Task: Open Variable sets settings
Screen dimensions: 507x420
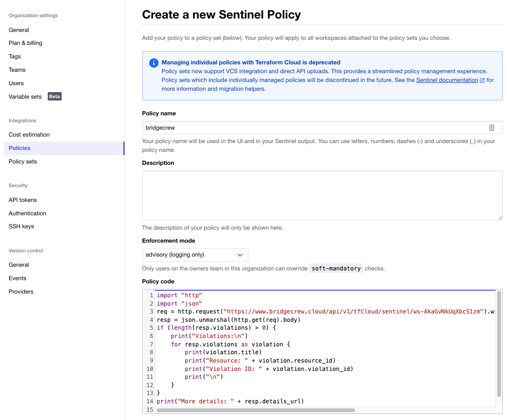Action: tap(25, 97)
